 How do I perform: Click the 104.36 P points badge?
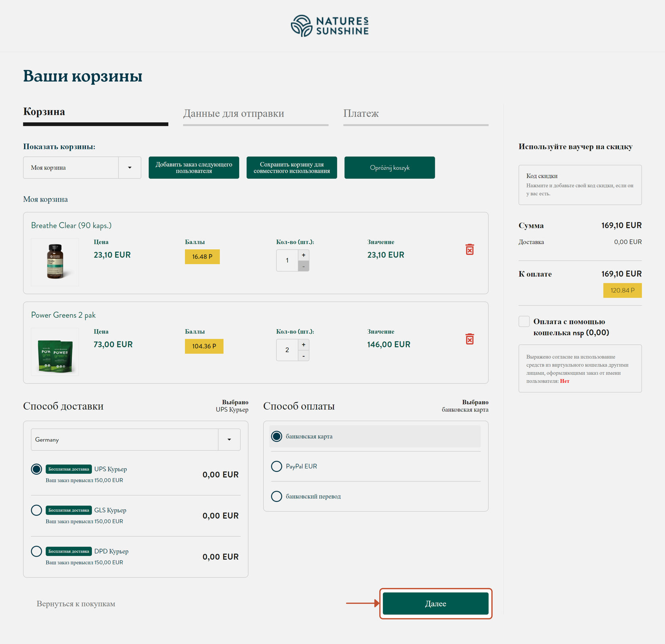point(204,346)
